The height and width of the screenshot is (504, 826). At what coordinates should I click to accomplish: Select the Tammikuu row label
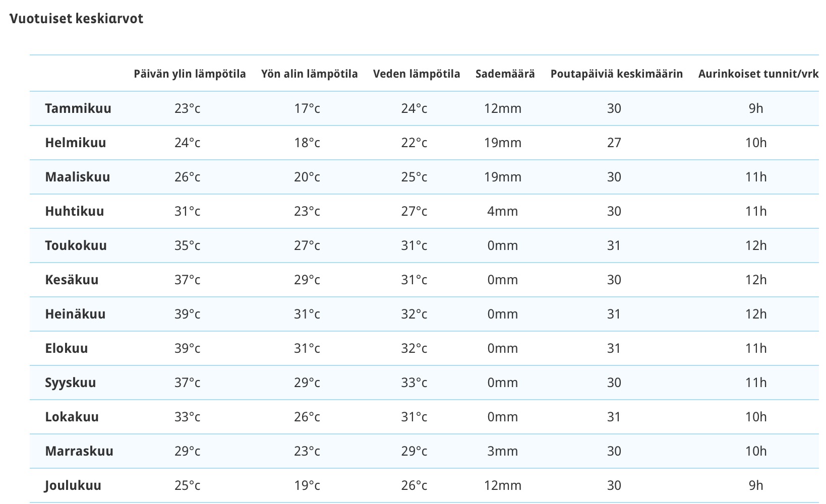point(78,108)
